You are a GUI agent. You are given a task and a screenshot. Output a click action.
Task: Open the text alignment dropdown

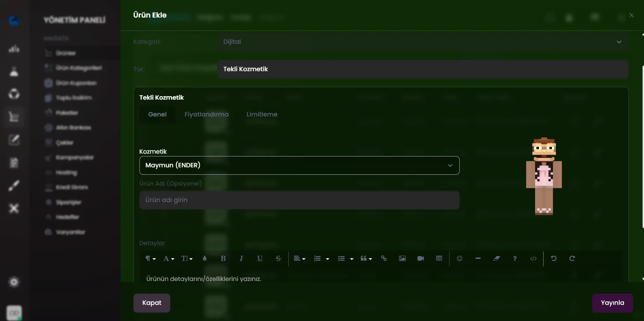pyautogui.click(x=300, y=259)
